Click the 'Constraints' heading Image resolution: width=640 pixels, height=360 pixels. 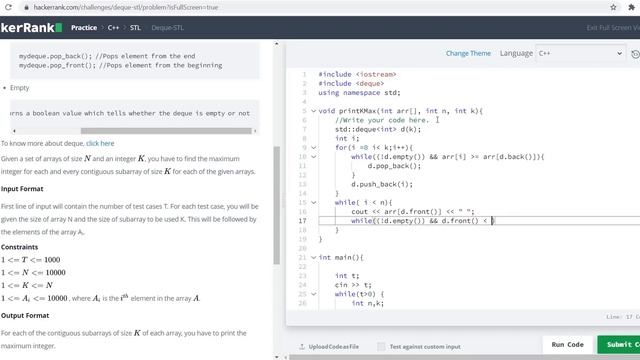[19, 247]
